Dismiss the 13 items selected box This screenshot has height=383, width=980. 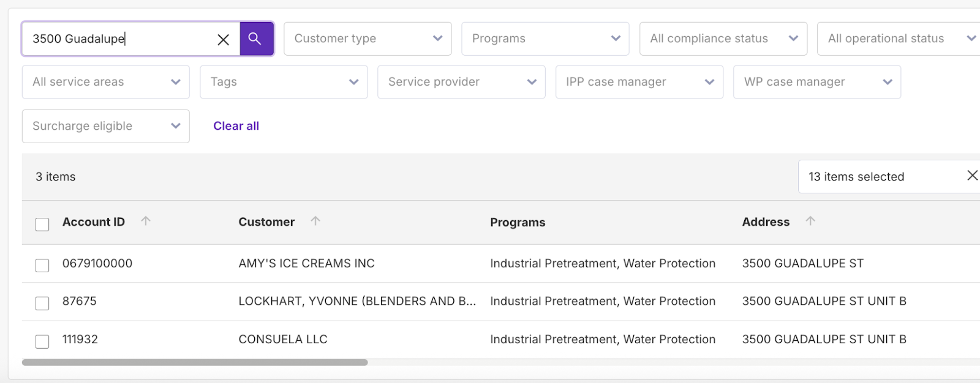point(971,176)
